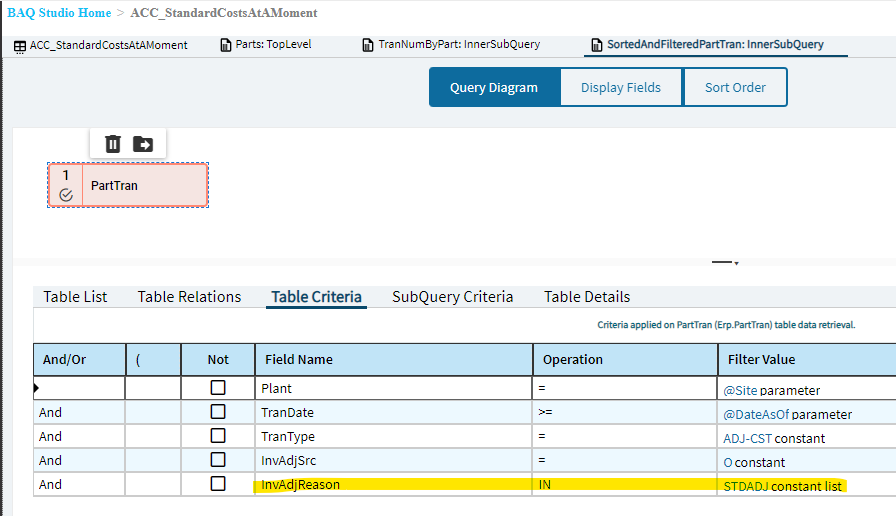Select the PartTran table in the diagram
Image resolution: width=896 pixels, height=516 pixels.
tap(144, 186)
